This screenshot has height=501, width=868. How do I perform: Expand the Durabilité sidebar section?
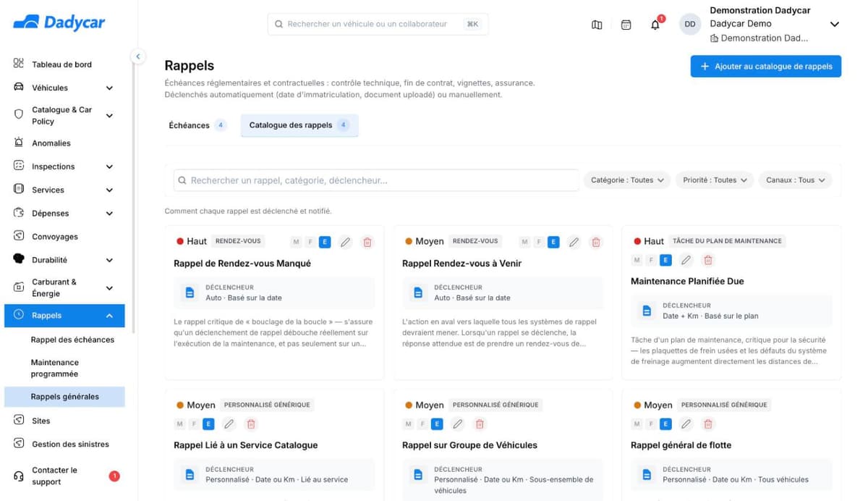click(x=109, y=260)
